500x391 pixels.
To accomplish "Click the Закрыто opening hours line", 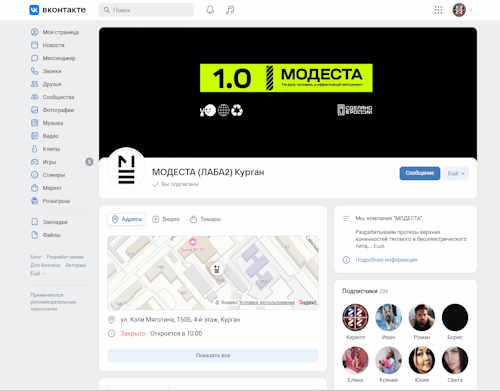I will pos(161,333).
